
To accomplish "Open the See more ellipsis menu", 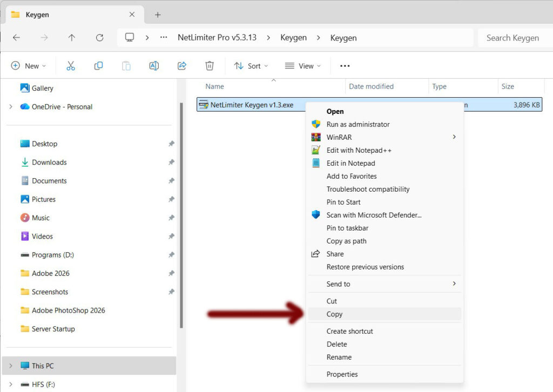I will (345, 66).
